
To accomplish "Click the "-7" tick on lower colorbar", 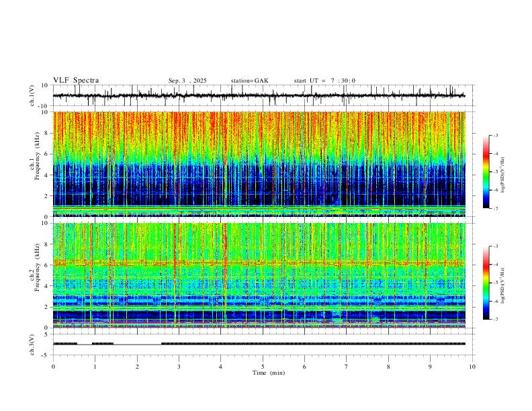I will tap(496, 320).
